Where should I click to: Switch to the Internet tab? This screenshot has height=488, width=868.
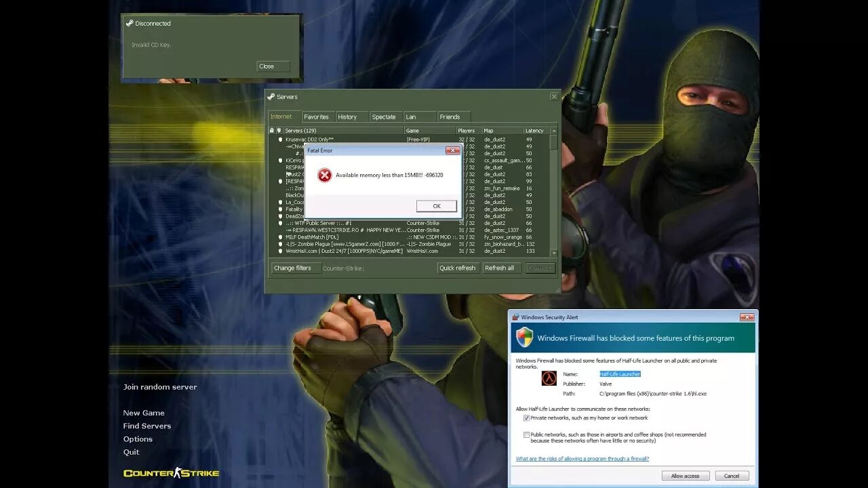tap(284, 117)
